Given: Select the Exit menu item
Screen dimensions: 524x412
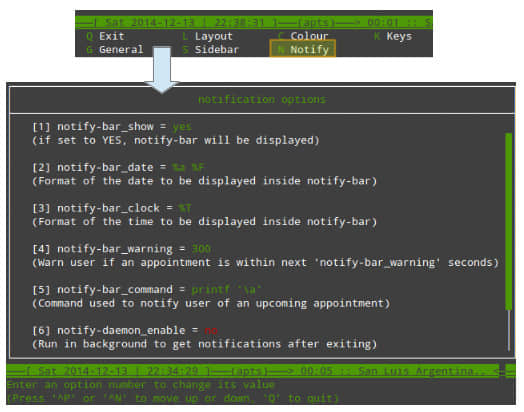Looking at the screenshot, I should point(105,36).
